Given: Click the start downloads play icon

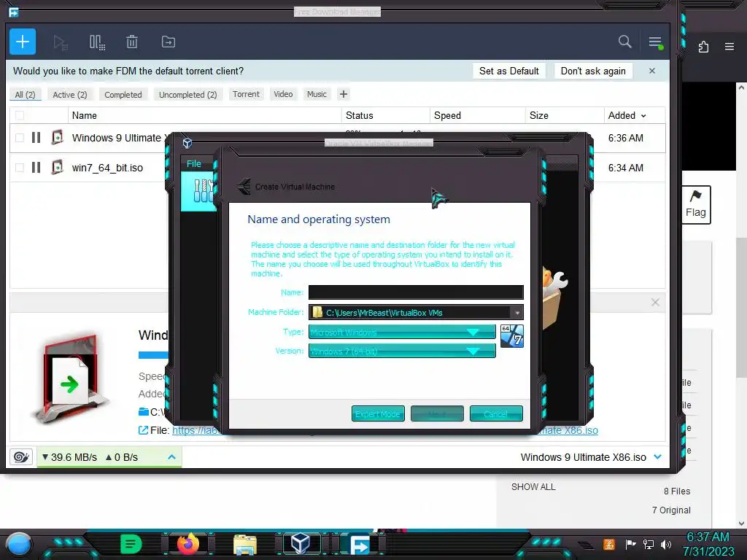Looking at the screenshot, I should 60,42.
